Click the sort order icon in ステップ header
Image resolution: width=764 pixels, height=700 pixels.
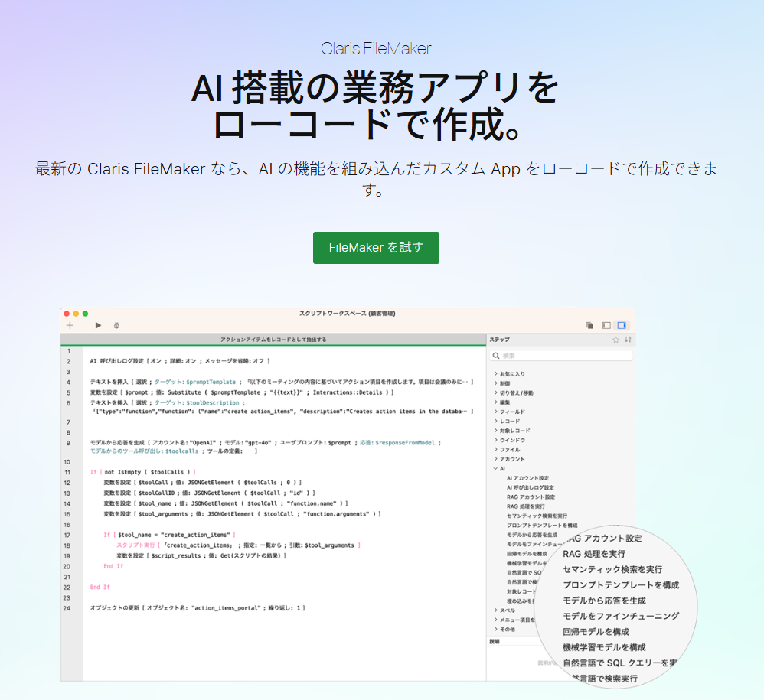click(x=628, y=340)
